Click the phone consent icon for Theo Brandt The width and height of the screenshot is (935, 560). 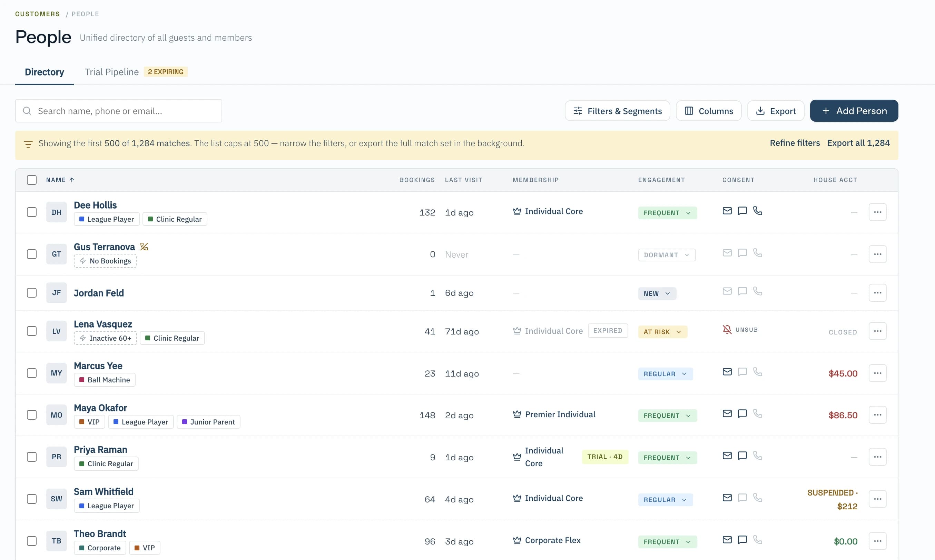pyautogui.click(x=757, y=540)
